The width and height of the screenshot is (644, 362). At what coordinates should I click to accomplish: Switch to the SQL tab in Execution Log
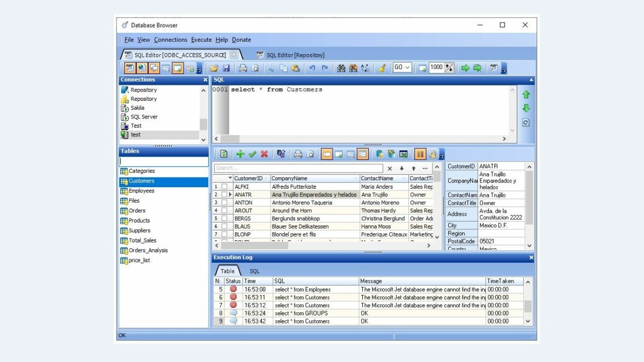[254, 271]
